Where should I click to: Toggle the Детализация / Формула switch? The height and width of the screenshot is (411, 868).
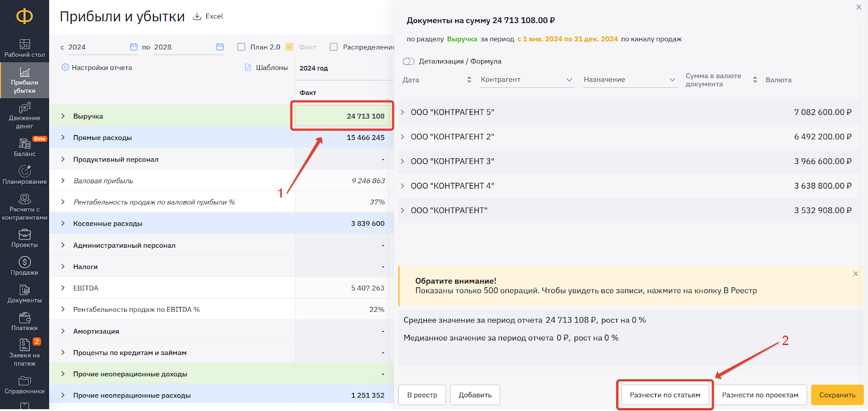pos(409,61)
